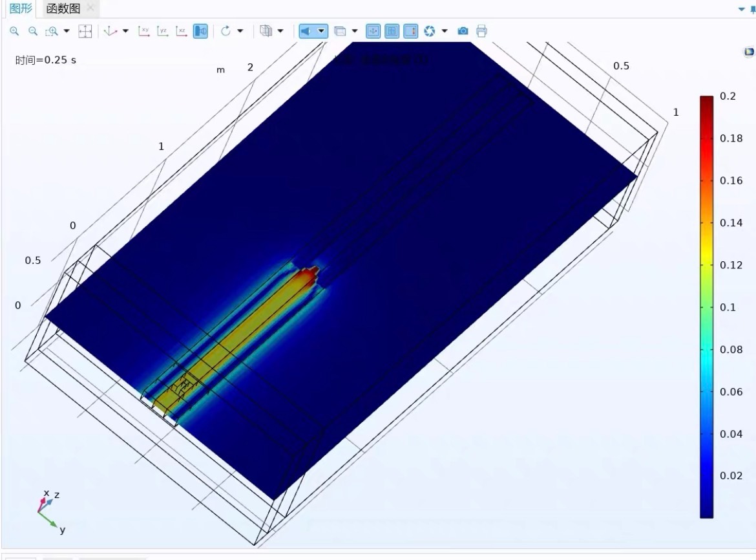Click the 0.14 legend value
This screenshot has width=756, height=560.
pyautogui.click(x=731, y=223)
